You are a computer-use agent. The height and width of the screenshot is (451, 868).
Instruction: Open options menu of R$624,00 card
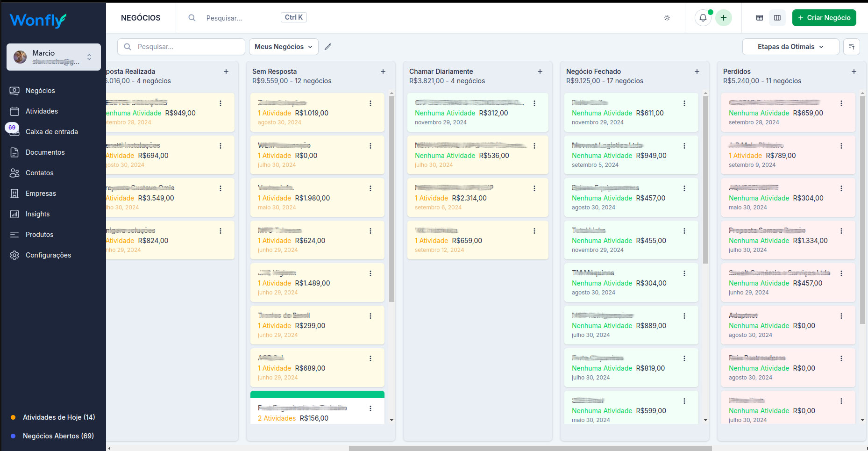coord(370,231)
